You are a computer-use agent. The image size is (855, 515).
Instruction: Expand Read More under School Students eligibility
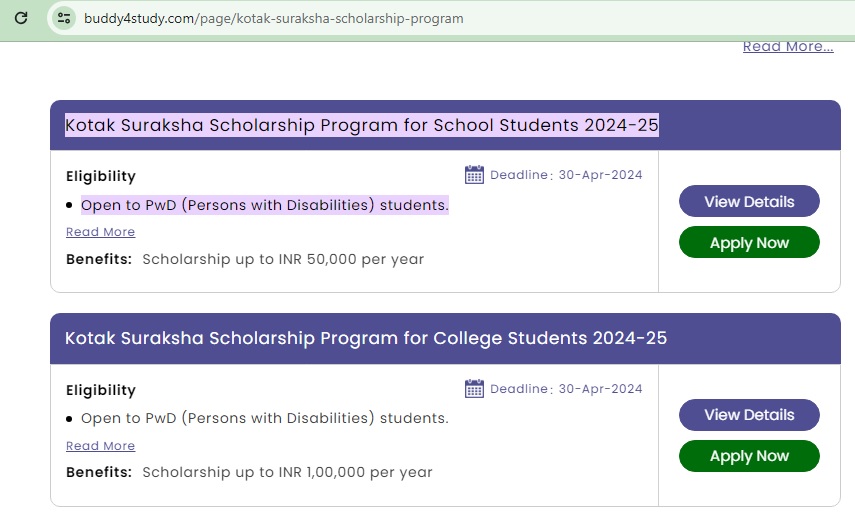(x=100, y=232)
